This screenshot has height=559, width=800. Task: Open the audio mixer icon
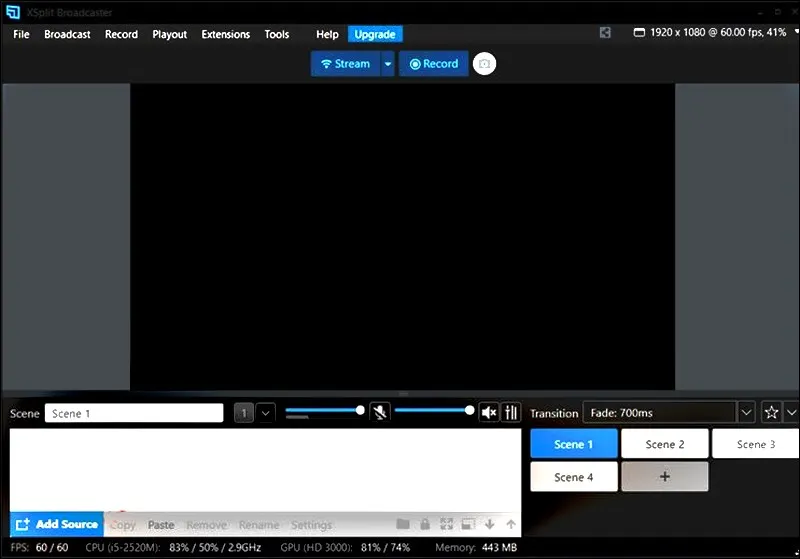point(511,412)
